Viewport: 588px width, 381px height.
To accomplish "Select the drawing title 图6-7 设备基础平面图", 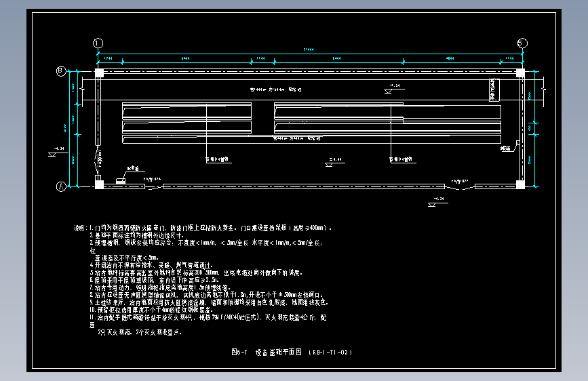I will point(267,352).
